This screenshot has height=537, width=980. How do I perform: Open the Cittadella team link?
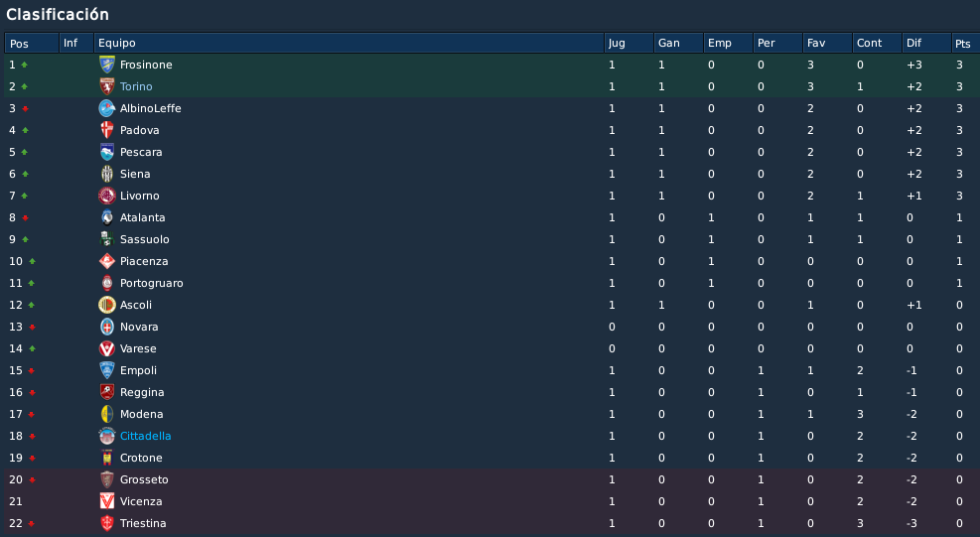145,436
